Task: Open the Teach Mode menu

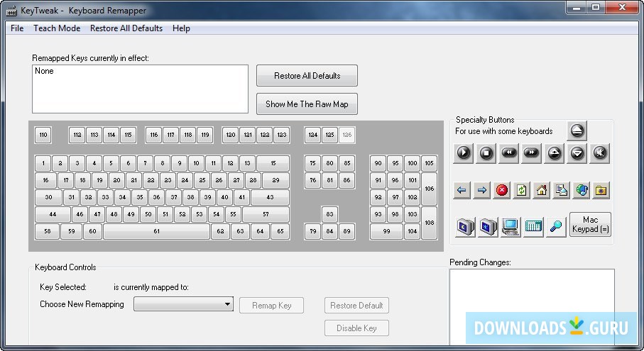Action: click(57, 28)
